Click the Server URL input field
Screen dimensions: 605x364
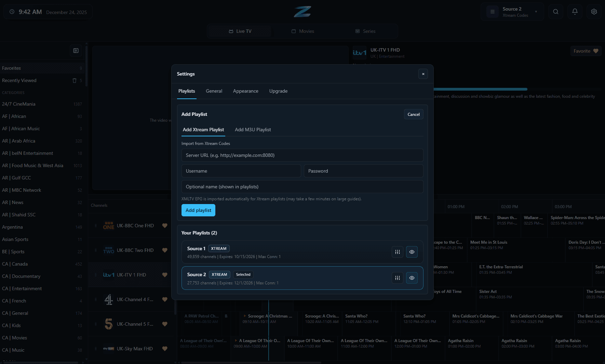click(x=302, y=155)
